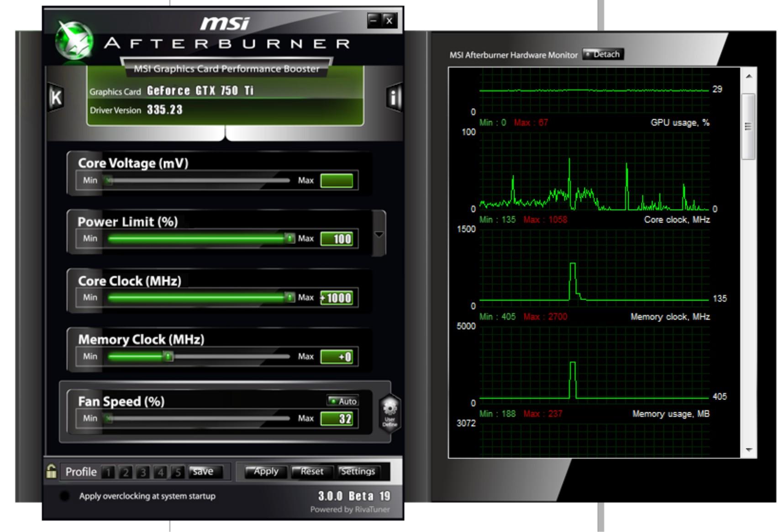Screen dimensions: 784x532
Task: Click the GPU usage, % label
Action: click(x=680, y=122)
